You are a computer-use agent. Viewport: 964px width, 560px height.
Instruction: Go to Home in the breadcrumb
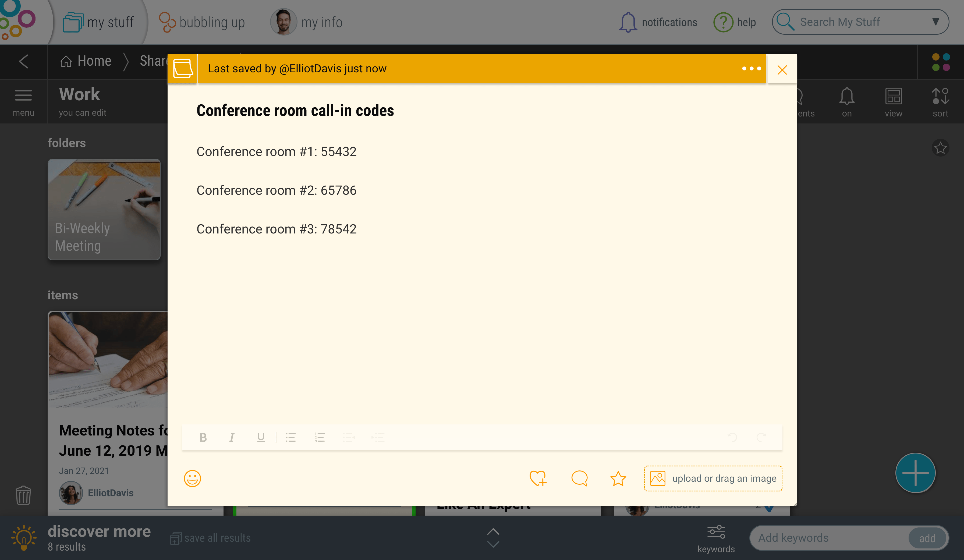86,61
